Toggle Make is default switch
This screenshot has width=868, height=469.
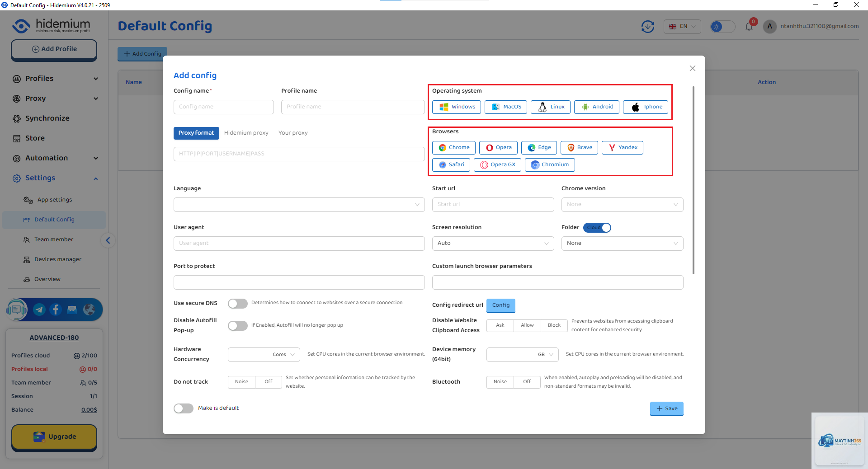coord(184,408)
